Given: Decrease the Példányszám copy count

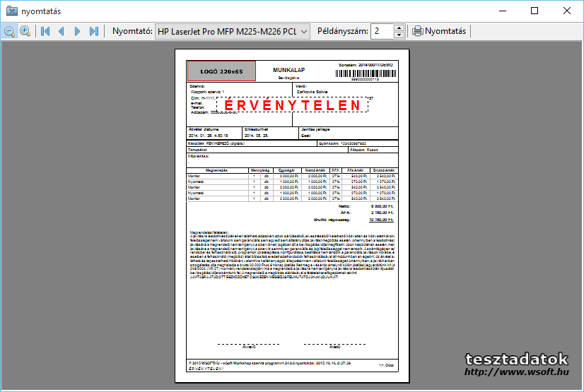Looking at the screenshot, I should click(x=399, y=35).
